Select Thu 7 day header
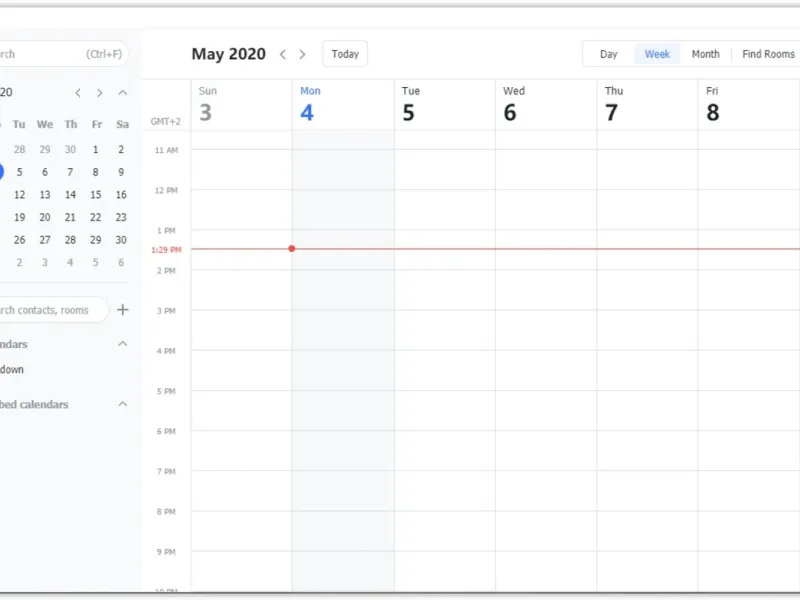This screenshot has height=600, width=800. point(647,105)
